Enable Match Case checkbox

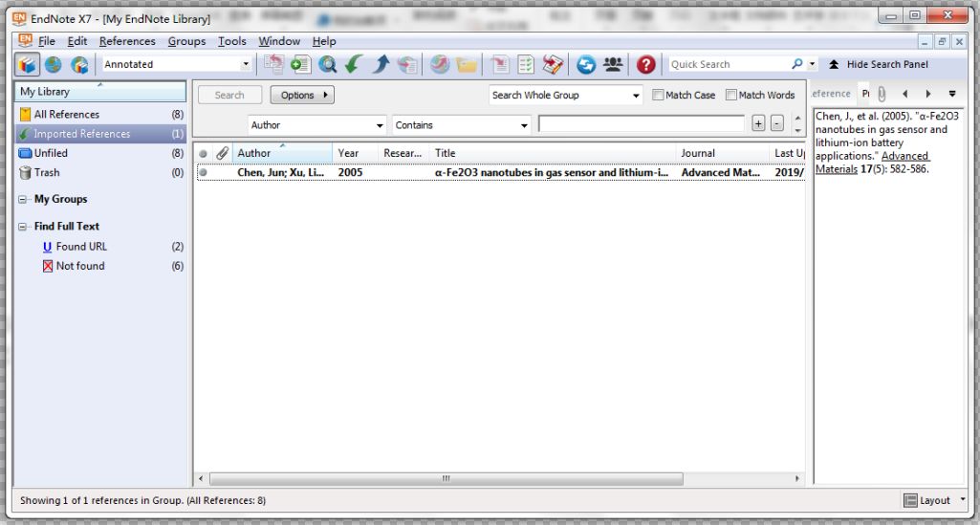pyautogui.click(x=658, y=95)
